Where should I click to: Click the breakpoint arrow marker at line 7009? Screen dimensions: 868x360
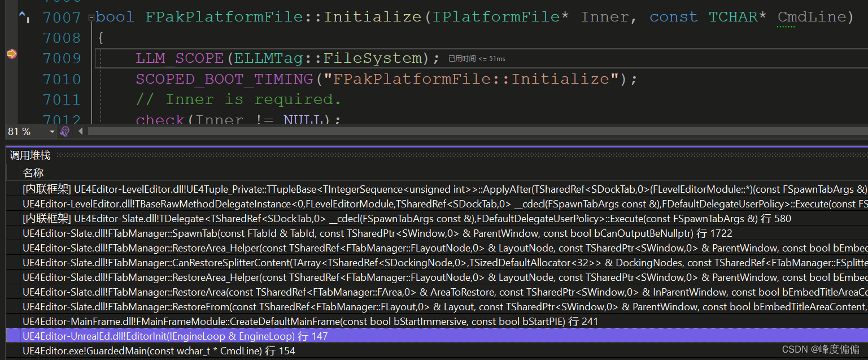pos(11,54)
